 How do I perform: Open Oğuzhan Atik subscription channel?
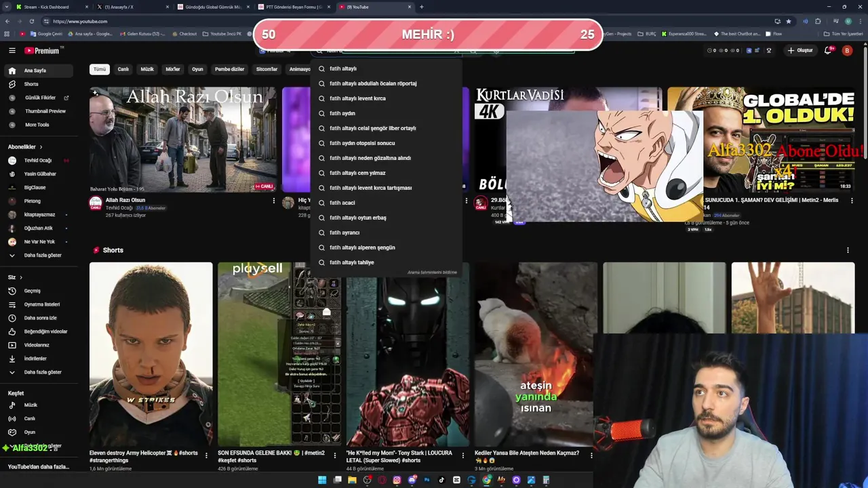[38, 228]
